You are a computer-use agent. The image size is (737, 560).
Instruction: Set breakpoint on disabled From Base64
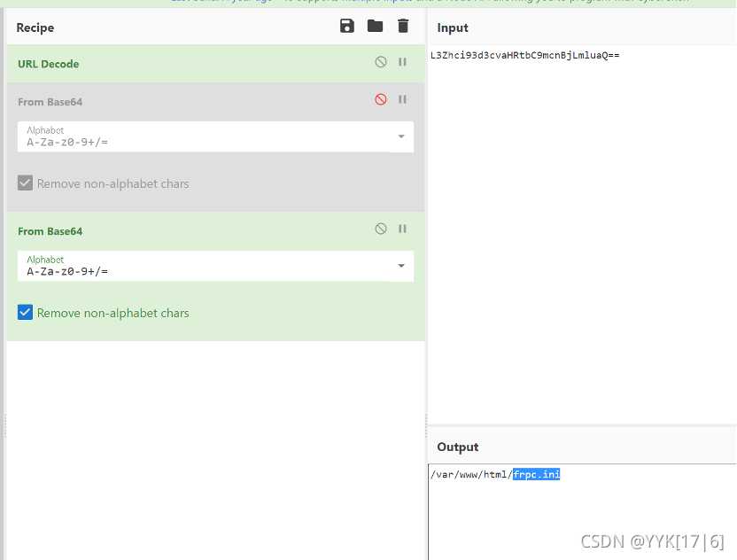click(x=402, y=99)
